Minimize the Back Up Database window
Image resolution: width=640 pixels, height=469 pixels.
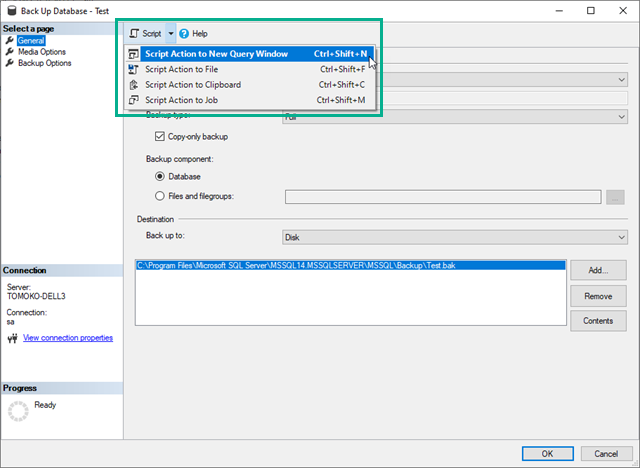tap(559, 11)
